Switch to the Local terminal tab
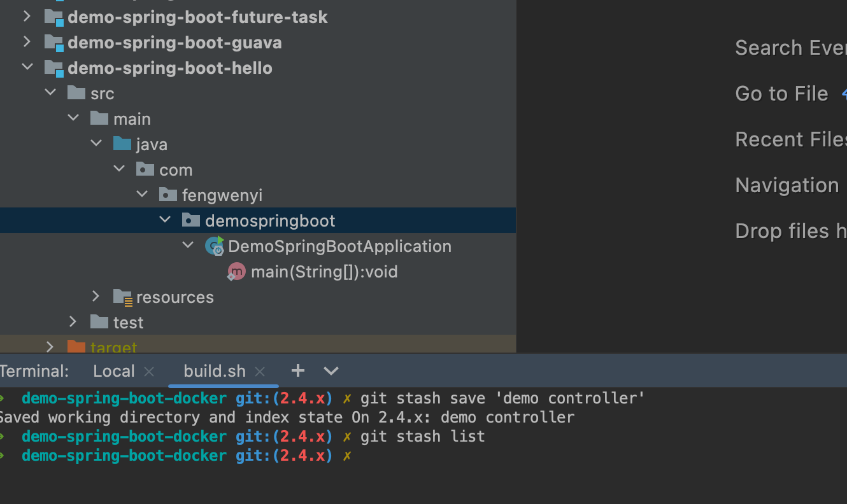 (114, 372)
